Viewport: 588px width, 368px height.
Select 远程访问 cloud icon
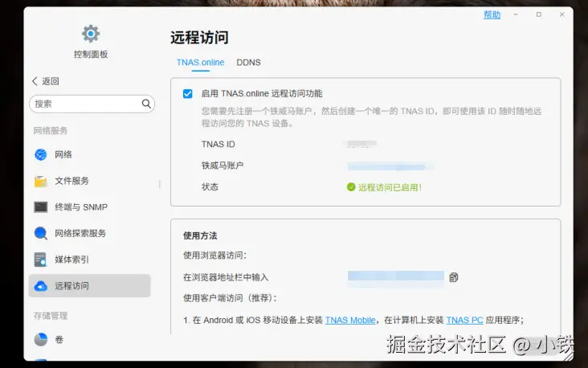(x=41, y=286)
